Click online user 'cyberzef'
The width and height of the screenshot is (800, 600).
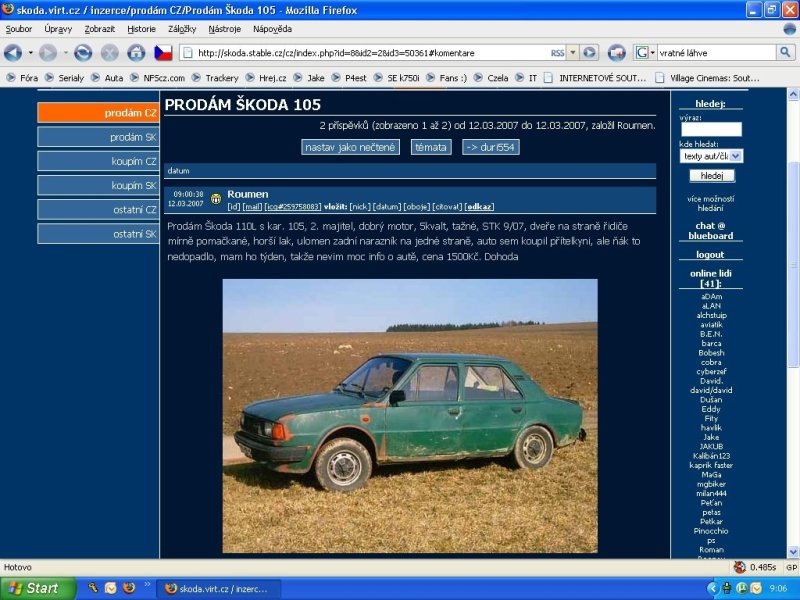[x=711, y=371]
